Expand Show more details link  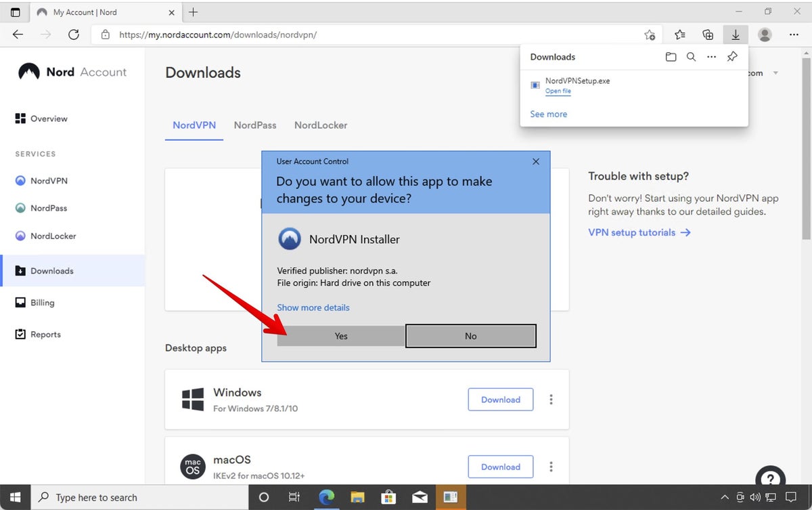click(313, 307)
